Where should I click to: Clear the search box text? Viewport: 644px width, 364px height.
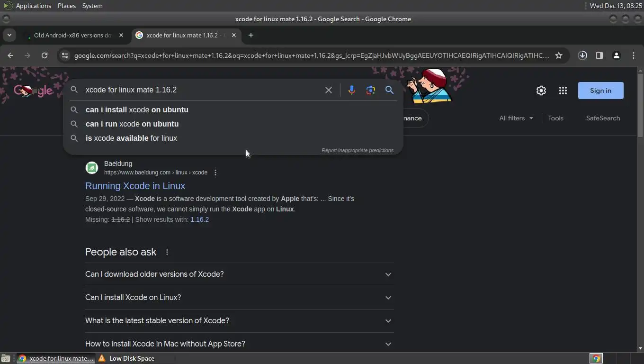pos(328,90)
